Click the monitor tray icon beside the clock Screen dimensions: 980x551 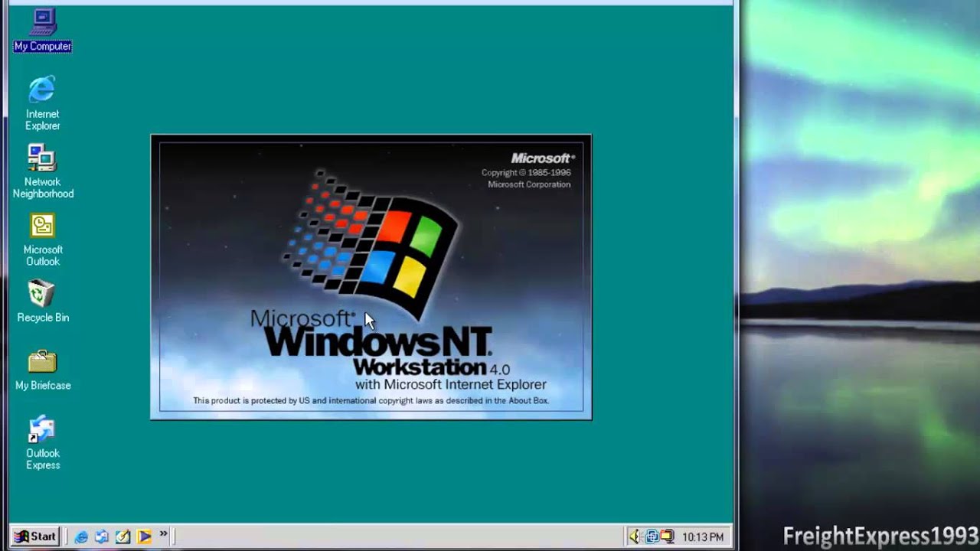(667, 536)
